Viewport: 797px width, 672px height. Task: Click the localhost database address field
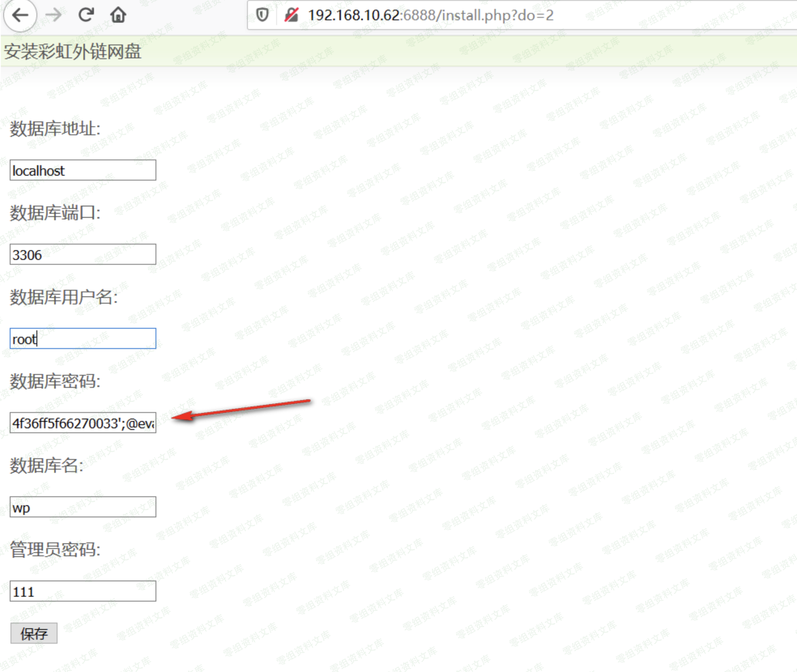coord(83,170)
